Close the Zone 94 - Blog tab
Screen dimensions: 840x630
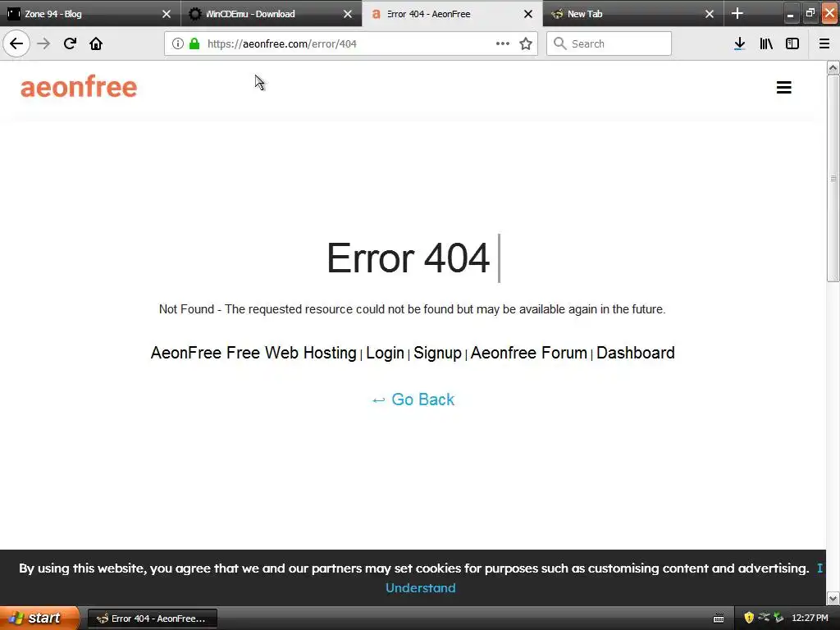167,14
